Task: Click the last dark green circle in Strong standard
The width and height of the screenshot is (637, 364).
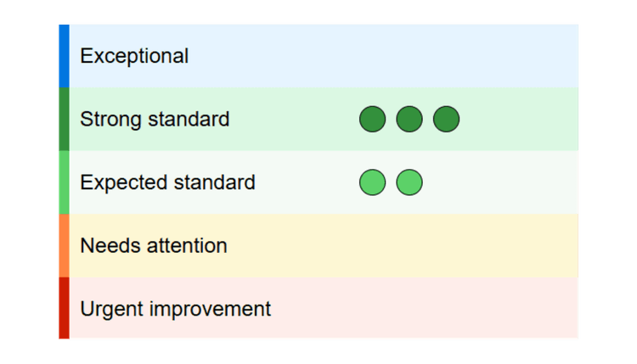Action: [446, 120]
